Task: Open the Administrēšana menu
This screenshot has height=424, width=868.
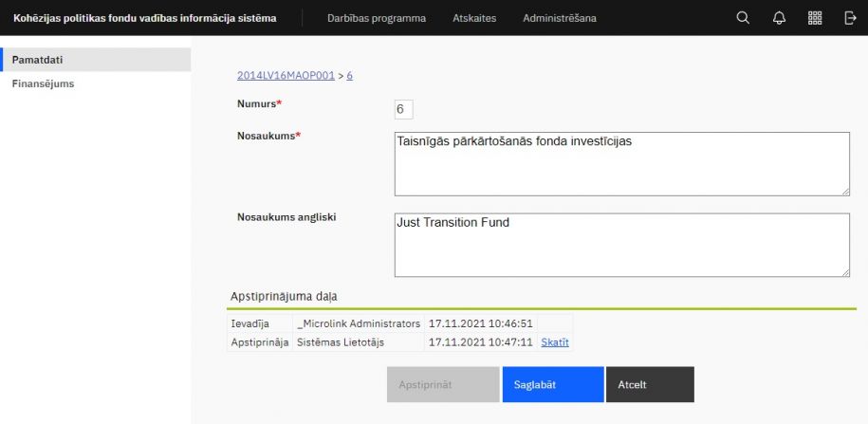Action: [x=560, y=18]
